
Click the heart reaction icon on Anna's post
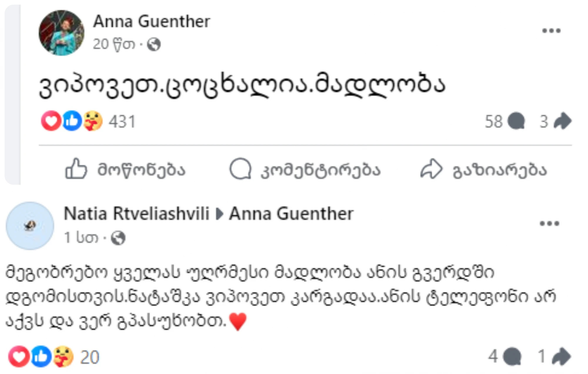[x=51, y=121]
